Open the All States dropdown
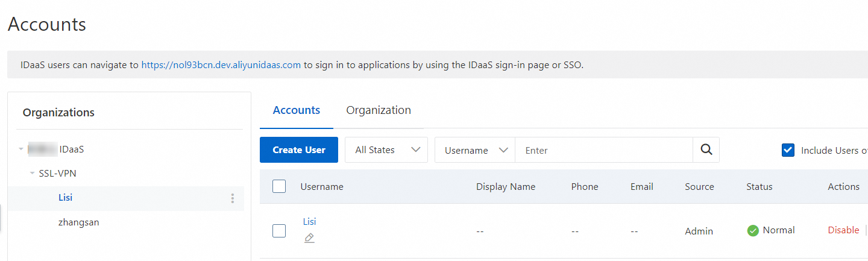The image size is (868, 261). pyautogui.click(x=386, y=150)
